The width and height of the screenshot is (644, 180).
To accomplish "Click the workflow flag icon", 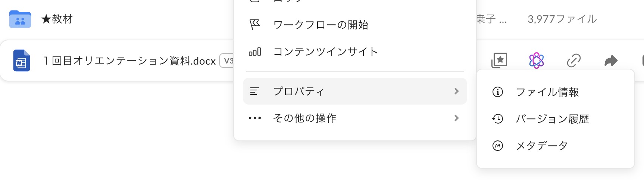I will pyautogui.click(x=255, y=25).
